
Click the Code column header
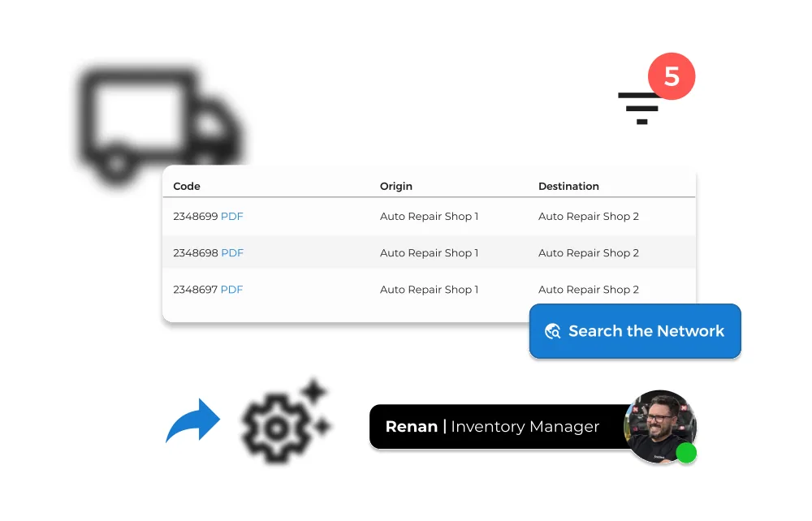pyautogui.click(x=187, y=187)
